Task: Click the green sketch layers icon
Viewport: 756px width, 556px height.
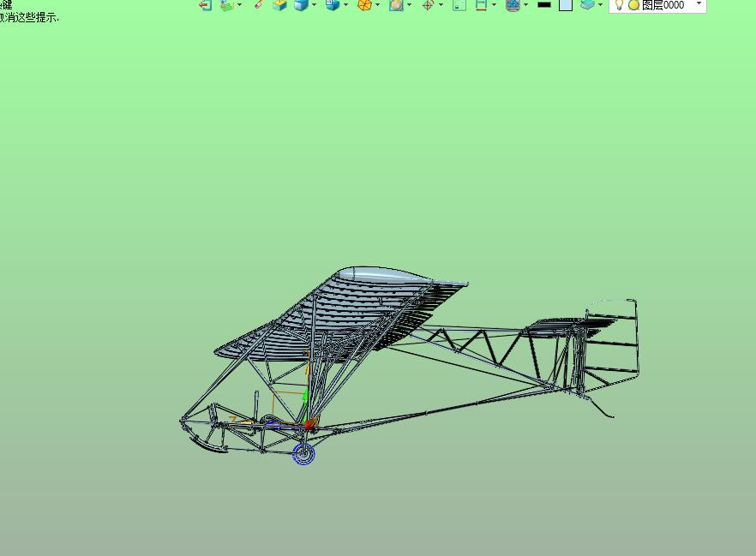Action: tap(227, 5)
